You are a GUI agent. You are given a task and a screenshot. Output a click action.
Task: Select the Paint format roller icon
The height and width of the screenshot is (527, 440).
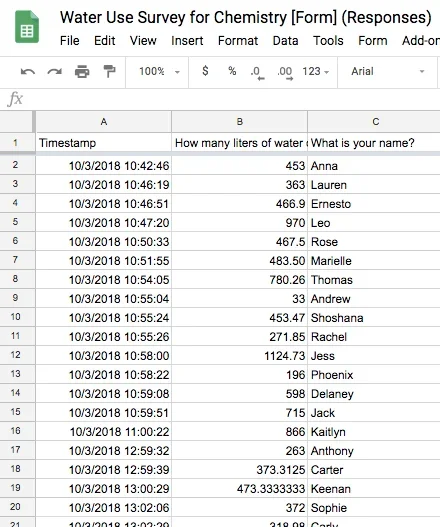point(109,72)
